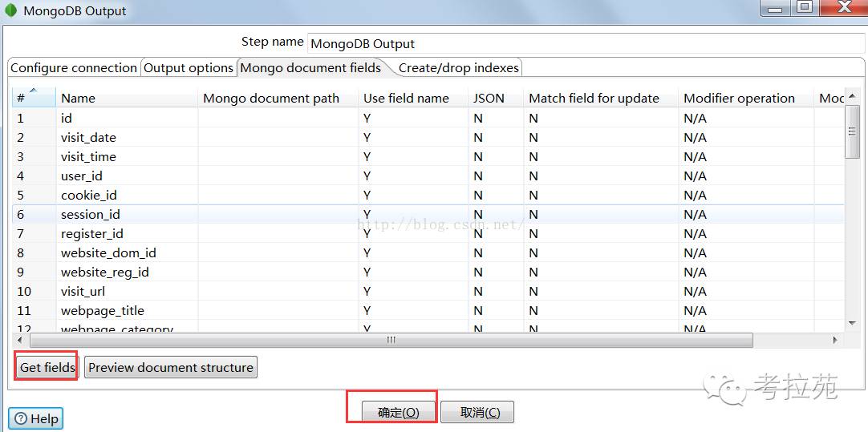Open the Create/drop indexes tab

(x=458, y=68)
